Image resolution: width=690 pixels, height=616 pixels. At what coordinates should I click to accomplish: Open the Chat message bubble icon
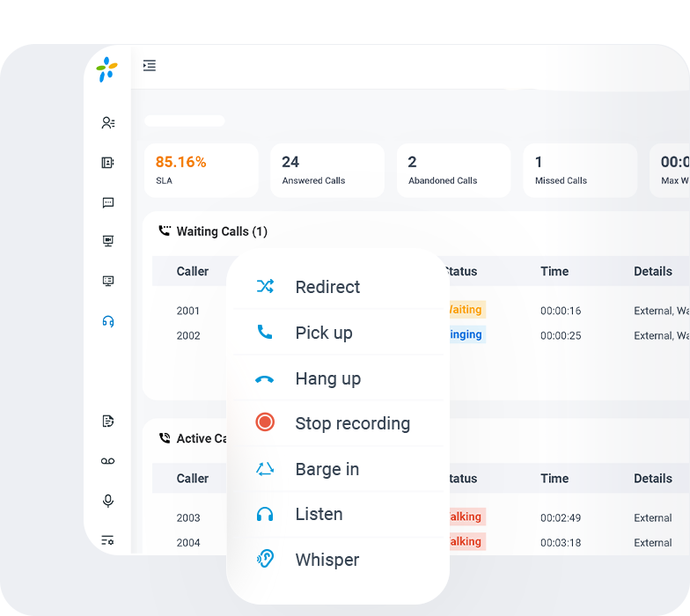[107, 202]
